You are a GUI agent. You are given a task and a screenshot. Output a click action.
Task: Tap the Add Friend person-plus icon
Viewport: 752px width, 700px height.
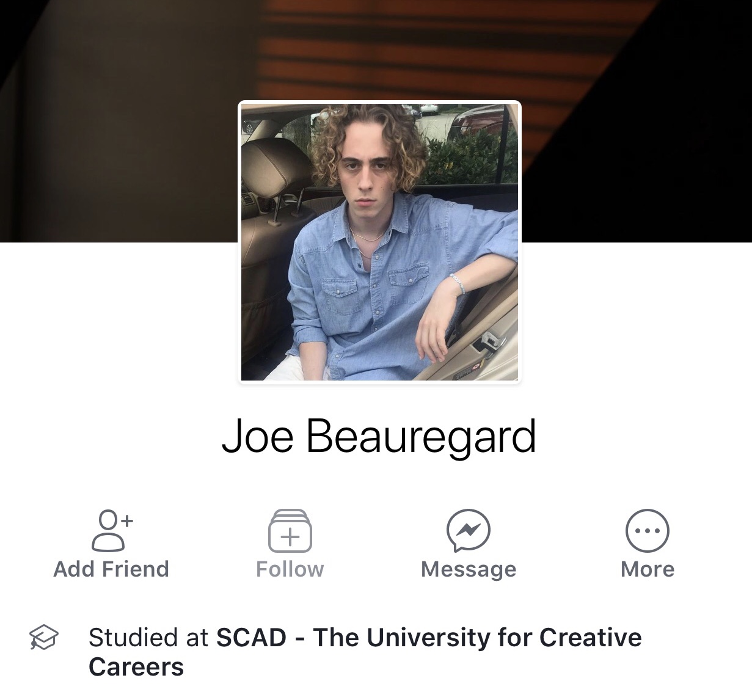pyautogui.click(x=112, y=530)
